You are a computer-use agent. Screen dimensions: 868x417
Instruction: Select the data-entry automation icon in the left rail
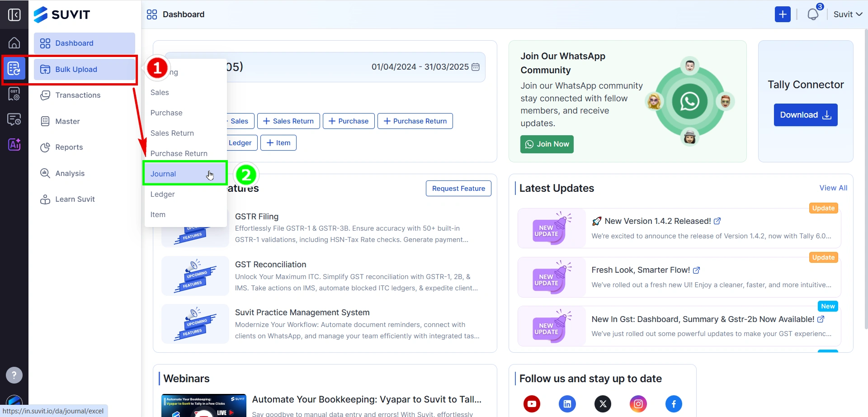(x=14, y=69)
